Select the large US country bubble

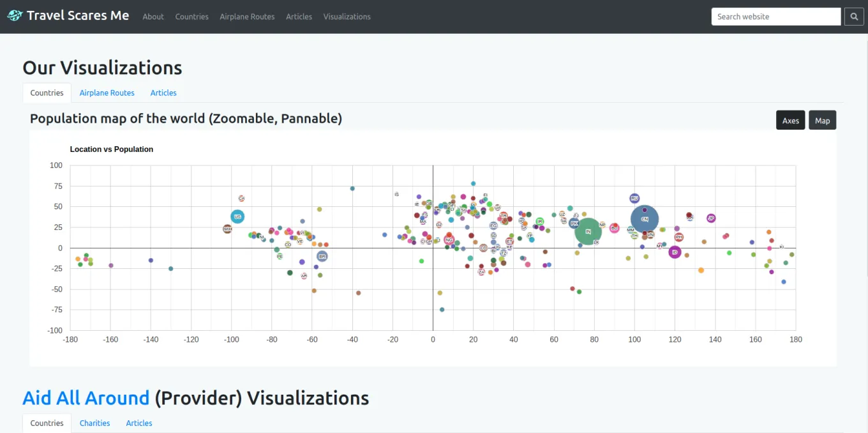pos(237,216)
